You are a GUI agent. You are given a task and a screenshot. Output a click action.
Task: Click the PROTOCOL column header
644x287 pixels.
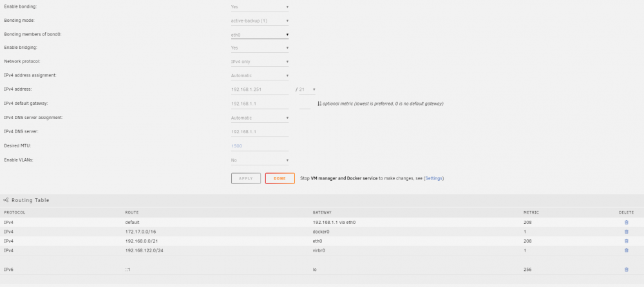15,213
